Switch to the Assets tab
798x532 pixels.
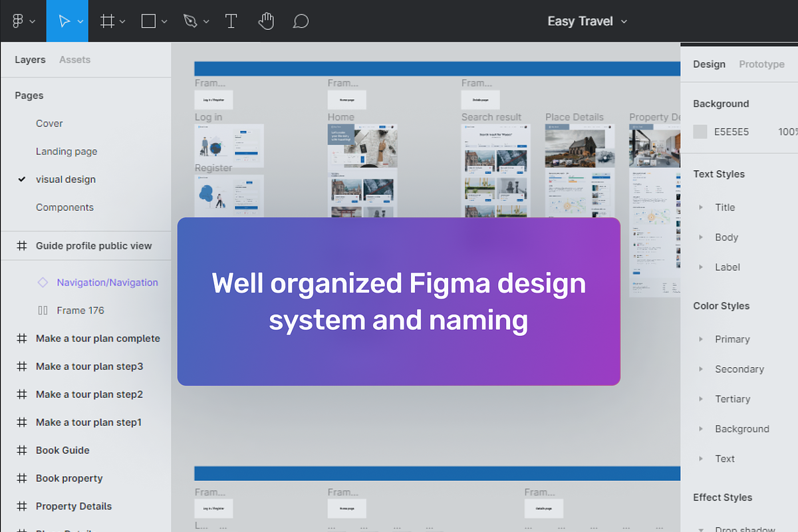click(74, 60)
